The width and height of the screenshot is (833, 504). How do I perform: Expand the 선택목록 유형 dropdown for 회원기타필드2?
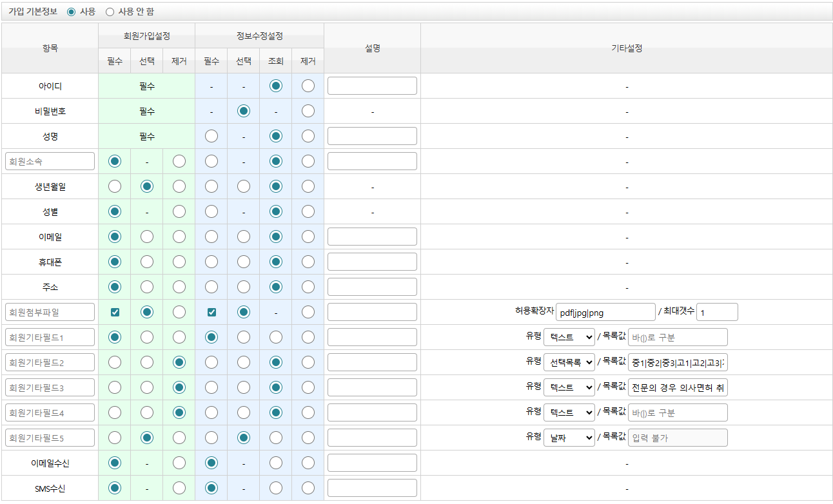(x=569, y=362)
